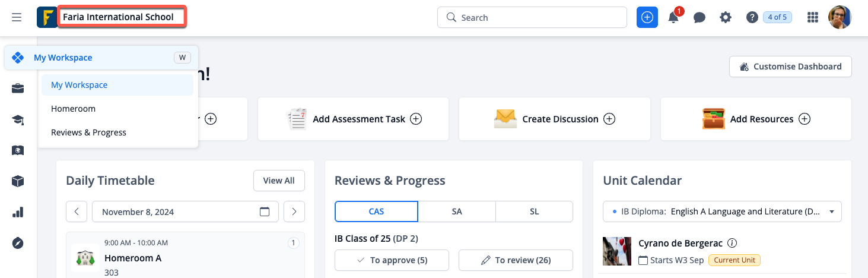Open settings gear icon in header
Screen dimensions: 868x278
tap(726, 17)
